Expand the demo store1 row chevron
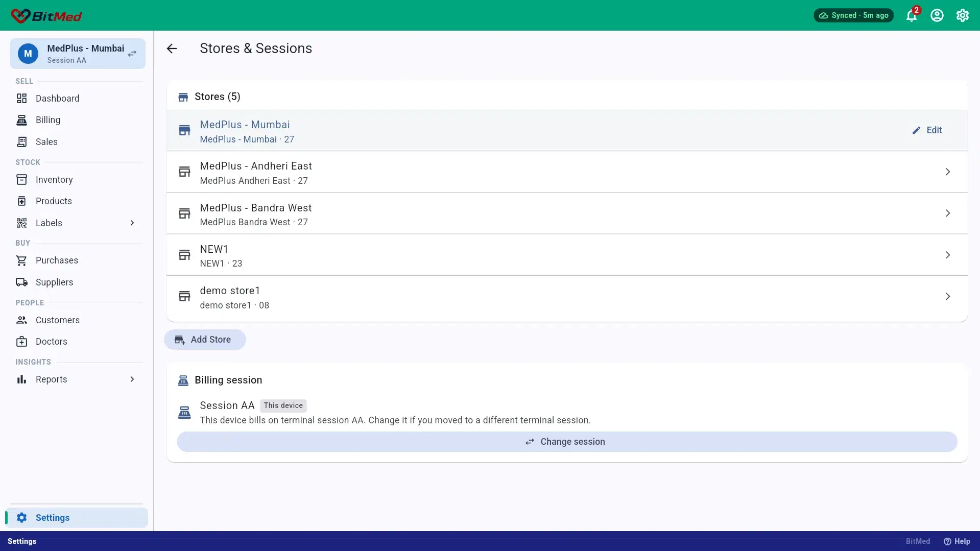 948,297
